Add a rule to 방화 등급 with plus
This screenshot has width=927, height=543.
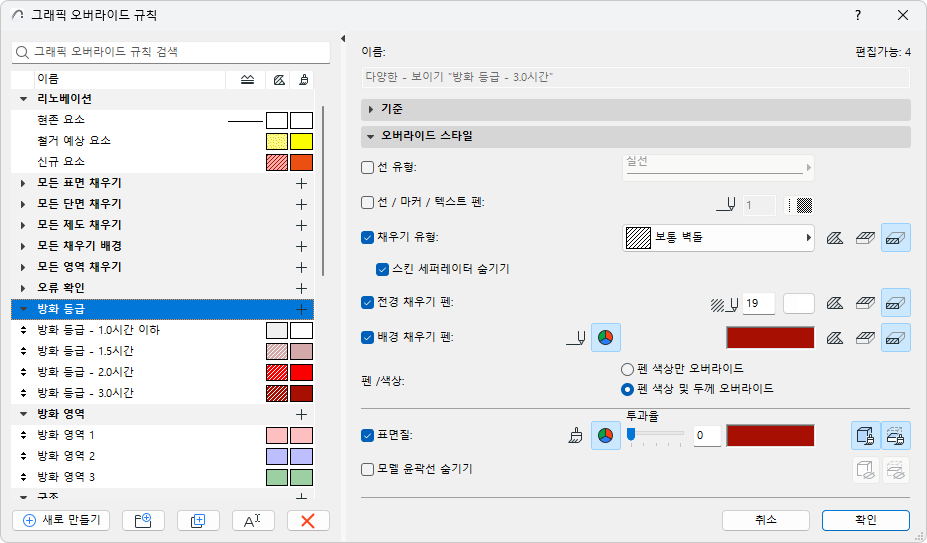(x=302, y=309)
